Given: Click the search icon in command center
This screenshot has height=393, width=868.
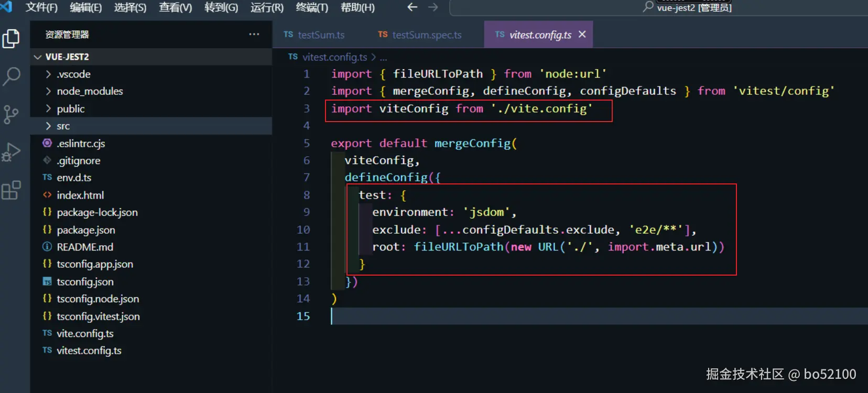Looking at the screenshot, I should pyautogui.click(x=648, y=7).
